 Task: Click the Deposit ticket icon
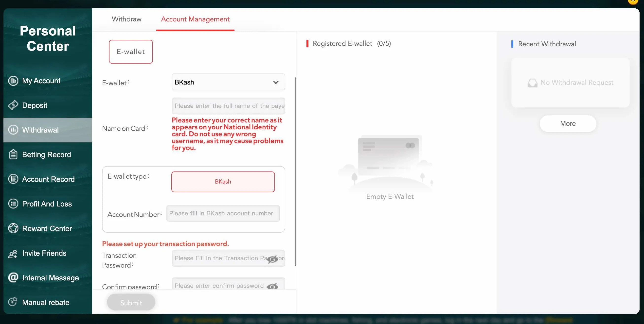[13, 105]
